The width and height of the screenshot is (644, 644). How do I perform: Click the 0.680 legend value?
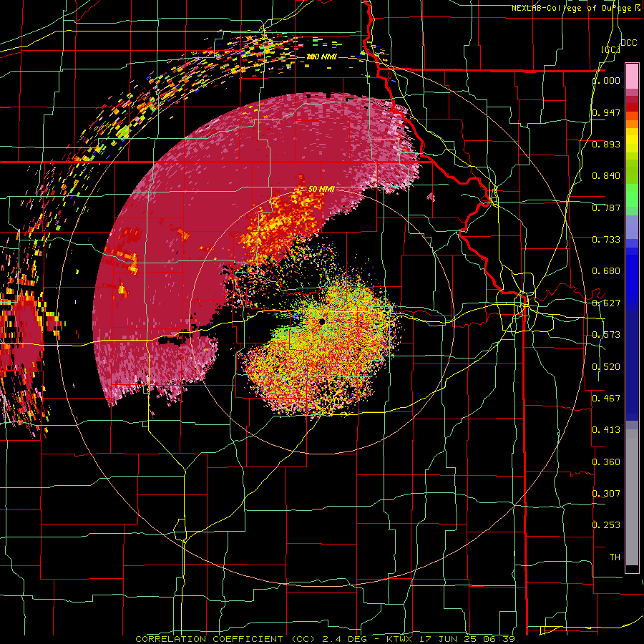pyautogui.click(x=606, y=271)
